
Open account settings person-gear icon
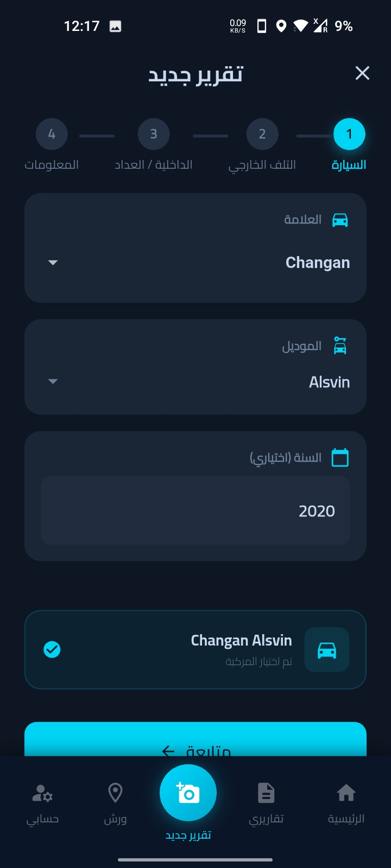click(42, 793)
